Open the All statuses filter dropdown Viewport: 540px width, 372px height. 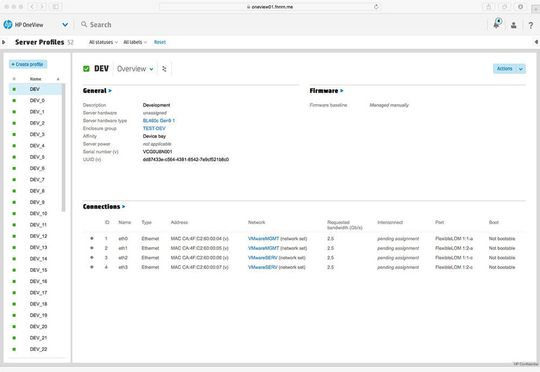coord(103,42)
